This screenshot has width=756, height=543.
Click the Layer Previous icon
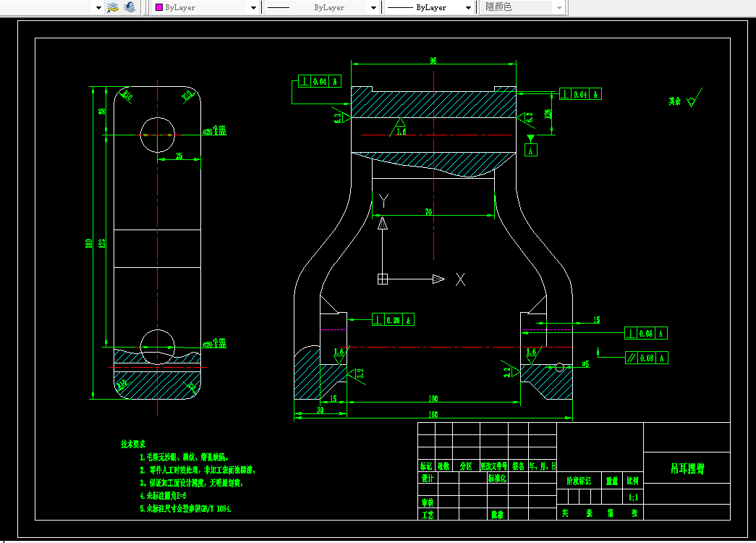tap(129, 7)
